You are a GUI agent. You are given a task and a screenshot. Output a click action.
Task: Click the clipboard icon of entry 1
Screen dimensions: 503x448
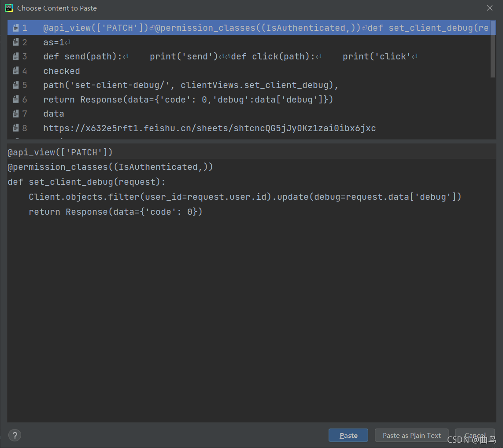16,28
